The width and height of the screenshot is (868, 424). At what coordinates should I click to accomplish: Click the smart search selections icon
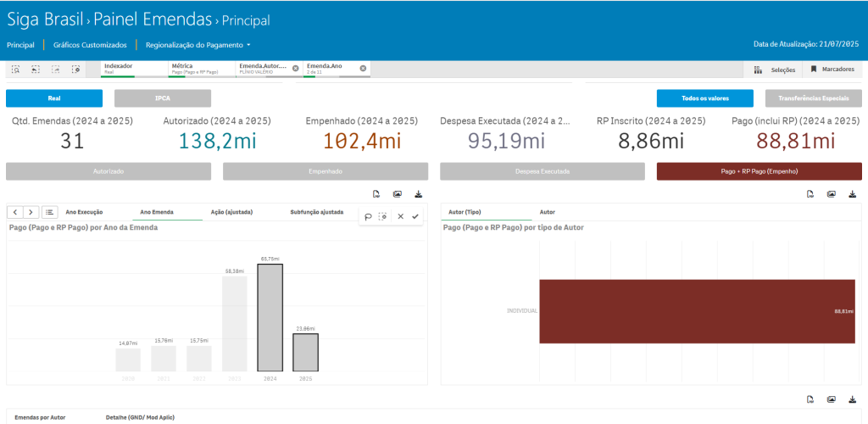[x=16, y=69]
